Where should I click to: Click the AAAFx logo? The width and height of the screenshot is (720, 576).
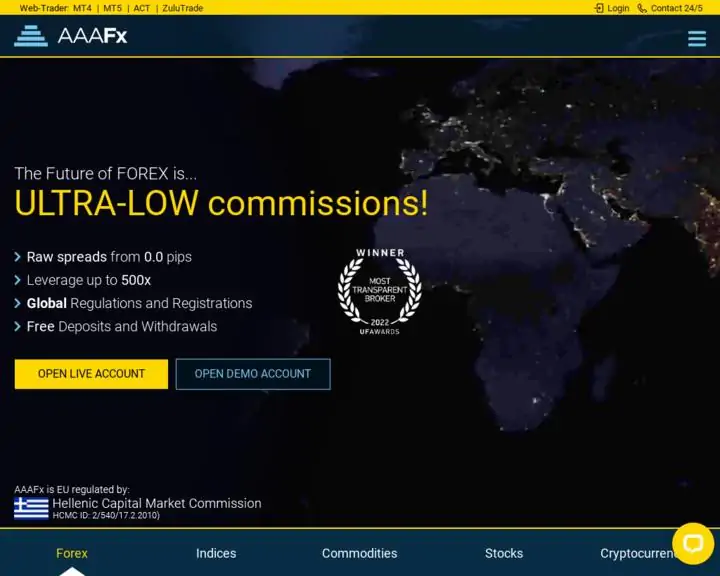coord(71,37)
